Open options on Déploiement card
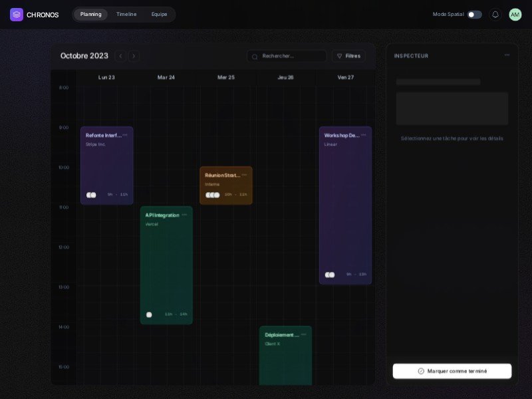Screen dimensions: 532x399 (304, 334)
